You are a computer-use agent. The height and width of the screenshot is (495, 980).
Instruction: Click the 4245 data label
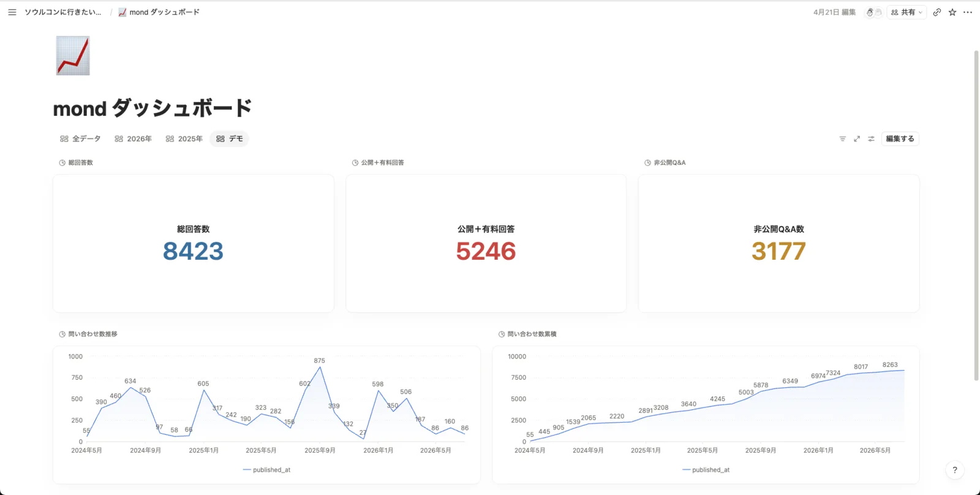pos(717,399)
